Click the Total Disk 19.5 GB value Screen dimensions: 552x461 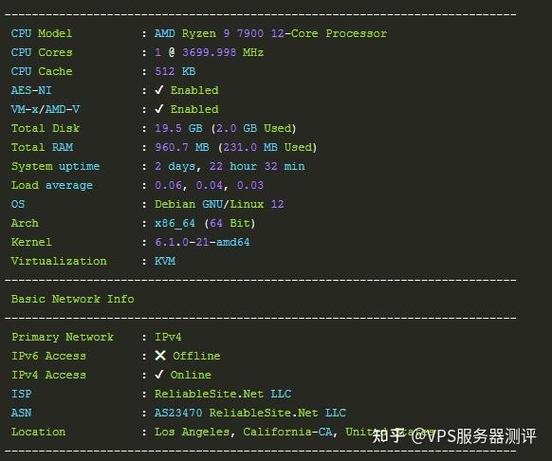(178, 128)
